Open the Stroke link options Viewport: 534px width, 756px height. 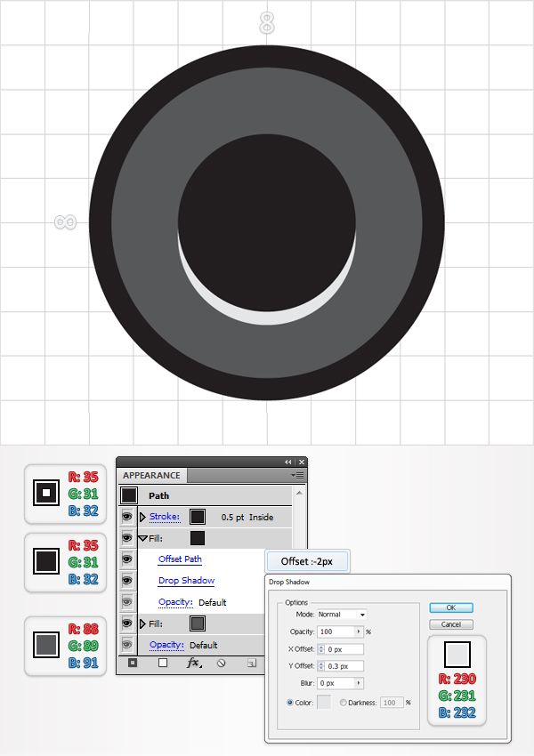pyautogui.click(x=165, y=517)
